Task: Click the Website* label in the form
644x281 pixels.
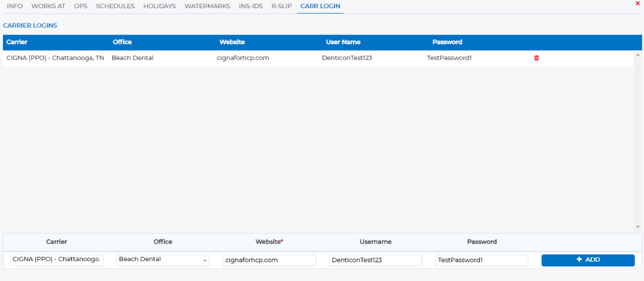Action: [x=269, y=242]
